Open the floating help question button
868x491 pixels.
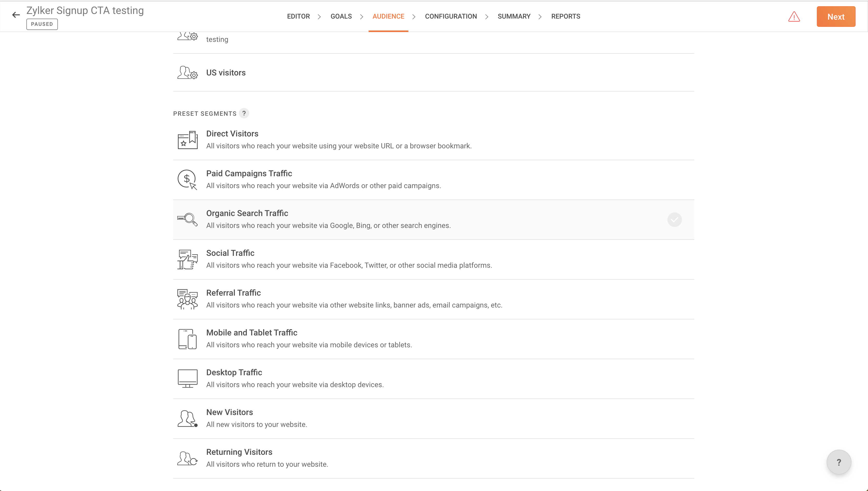coord(839,462)
